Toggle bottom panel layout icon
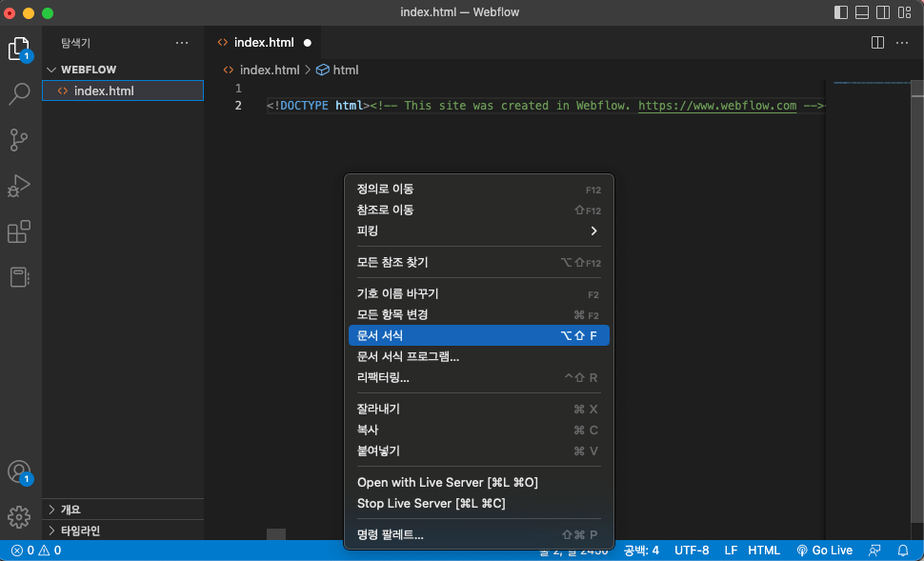Screen dimensions: 924x561 click(862, 12)
